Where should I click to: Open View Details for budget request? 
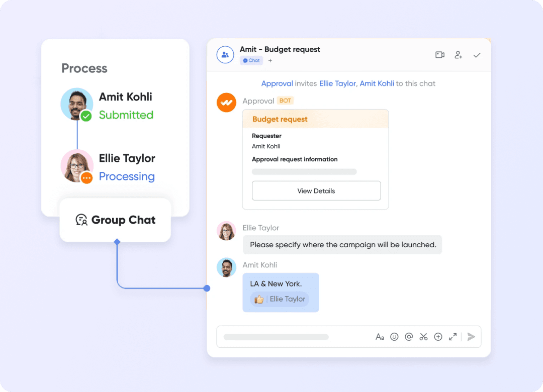[316, 191]
